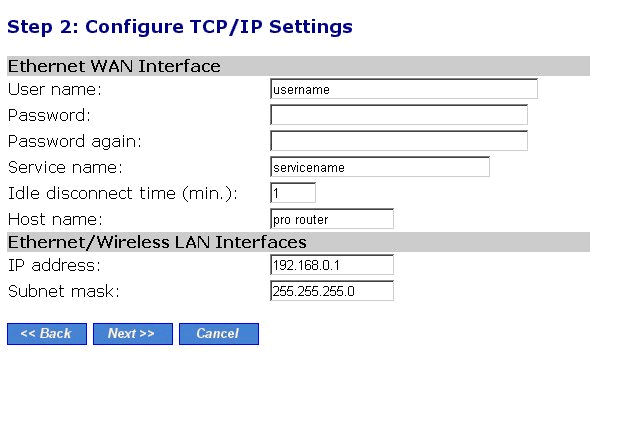Screen dimensions: 627x448
Task: Click the Subnet mask label
Action: (x=64, y=291)
